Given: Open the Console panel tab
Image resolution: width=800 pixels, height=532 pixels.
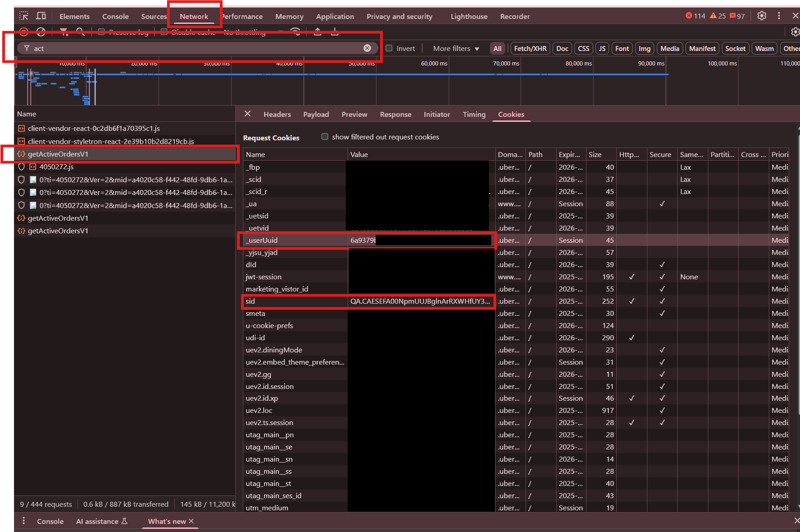Looking at the screenshot, I should (116, 16).
